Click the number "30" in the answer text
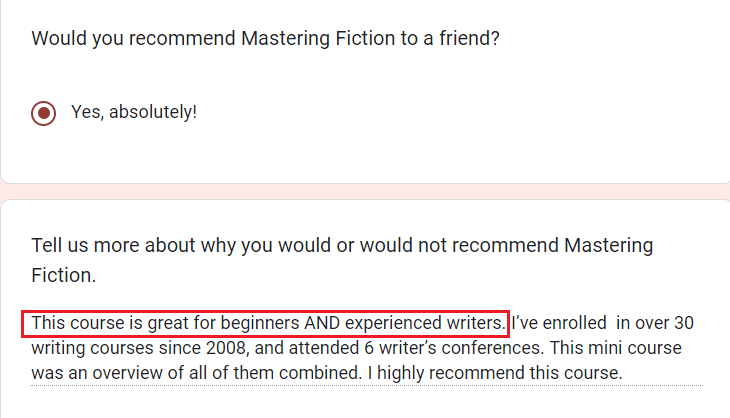Screen dimensions: 730x418 click(x=682, y=324)
